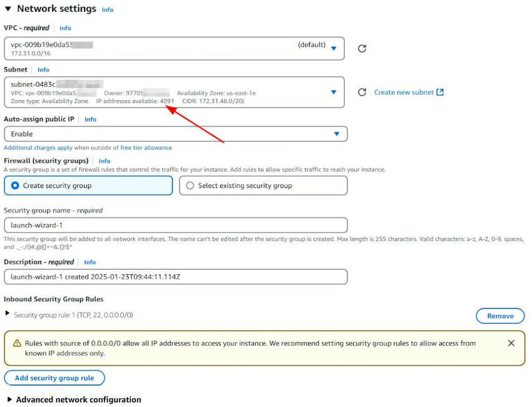Image resolution: width=532 pixels, height=407 pixels.
Task: Dismiss the security rules warning banner
Action: point(511,343)
